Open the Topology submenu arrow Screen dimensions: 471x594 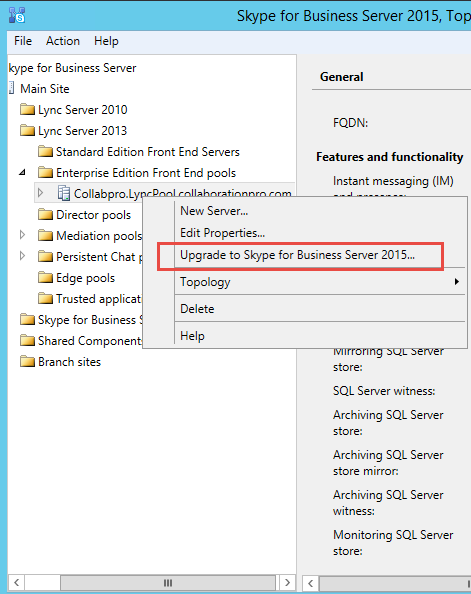point(457,281)
